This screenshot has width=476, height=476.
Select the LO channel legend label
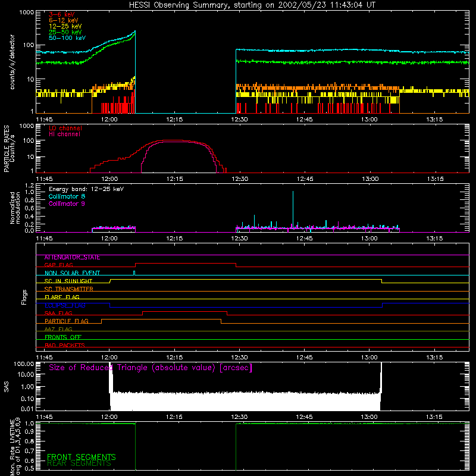pyautogui.click(x=65, y=128)
